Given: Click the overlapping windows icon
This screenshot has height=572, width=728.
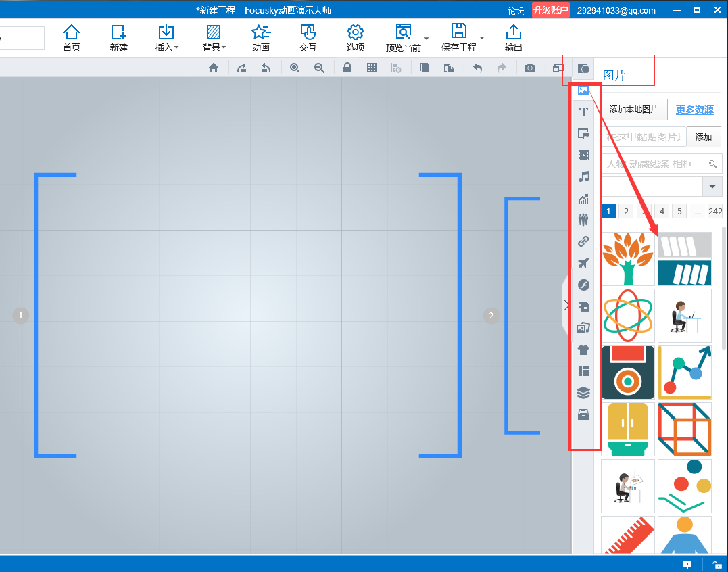Looking at the screenshot, I should pos(558,68).
